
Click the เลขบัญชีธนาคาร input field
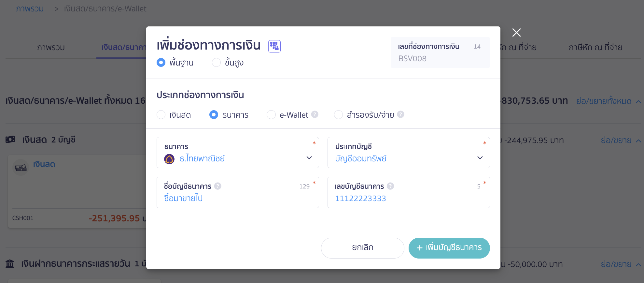coord(409,192)
